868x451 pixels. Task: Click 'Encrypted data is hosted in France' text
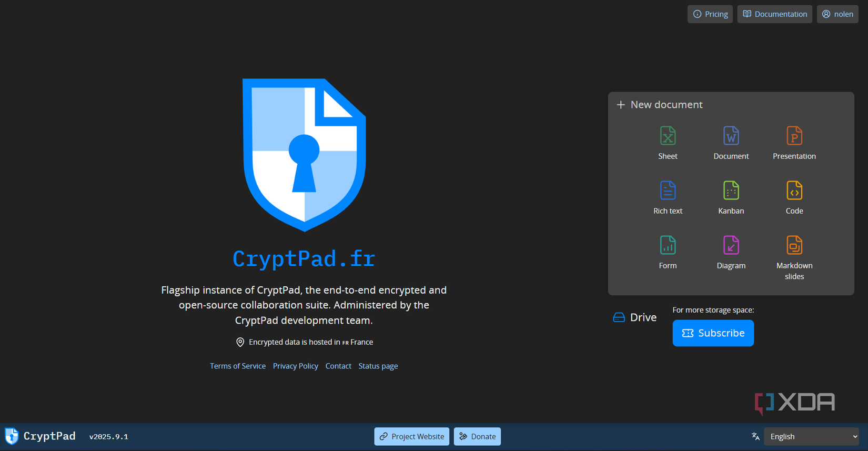[311, 342]
